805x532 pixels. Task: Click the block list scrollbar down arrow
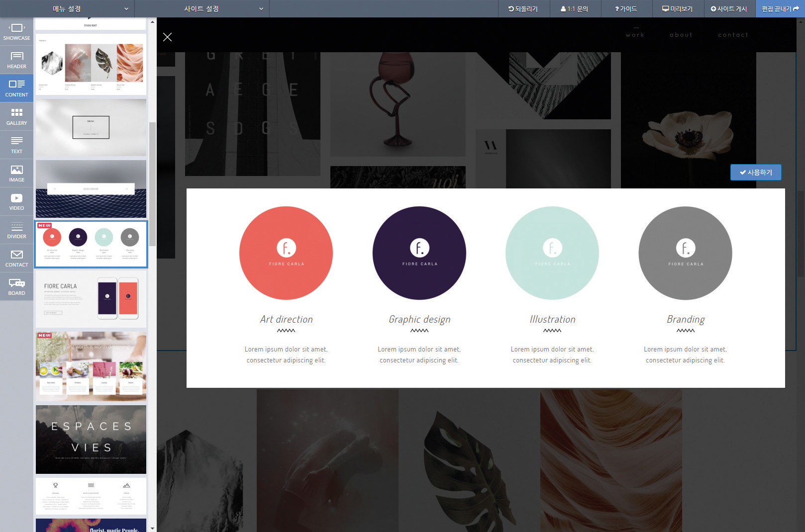(152, 528)
